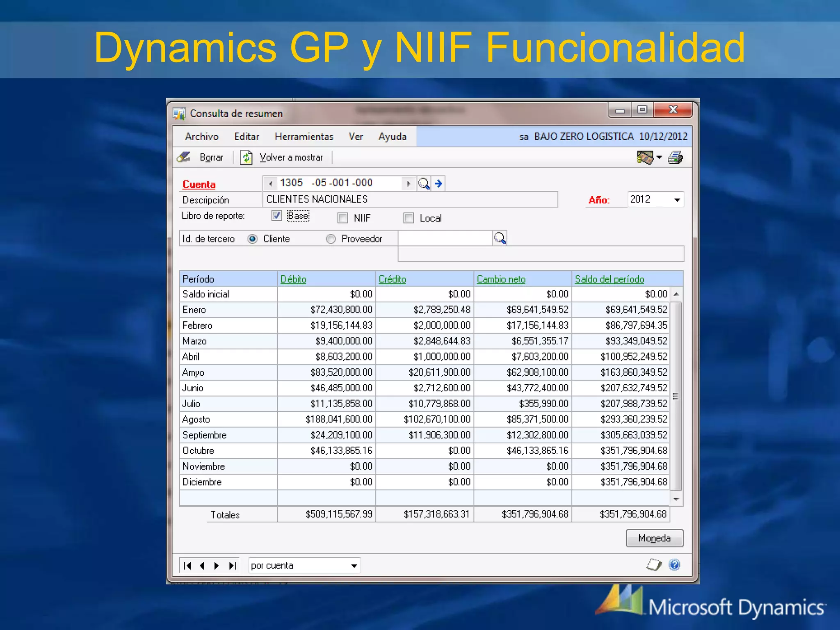Go to last record navigation button

pos(233,566)
